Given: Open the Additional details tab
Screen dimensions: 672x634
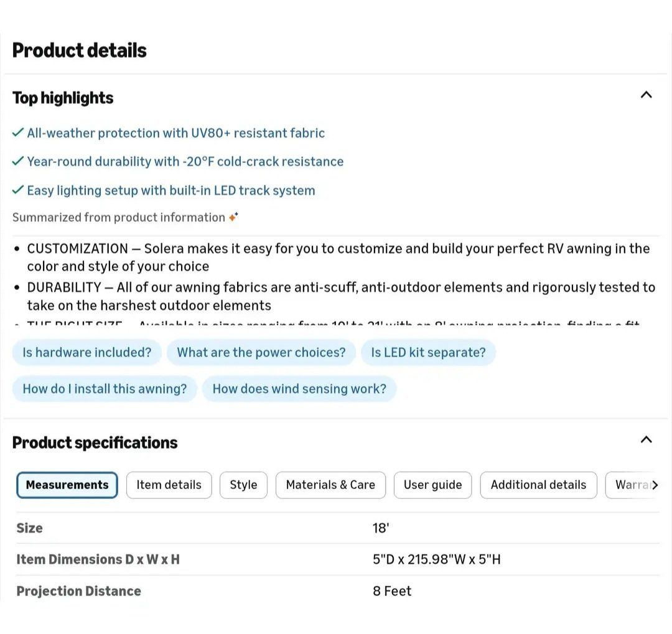Looking at the screenshot, I should pos(538,485).
